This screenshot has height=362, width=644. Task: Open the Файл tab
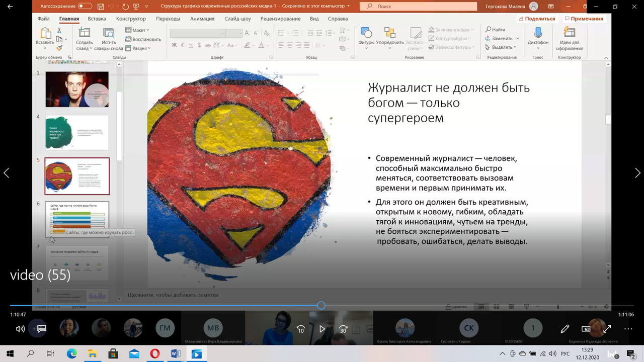(x=43, y=19)
